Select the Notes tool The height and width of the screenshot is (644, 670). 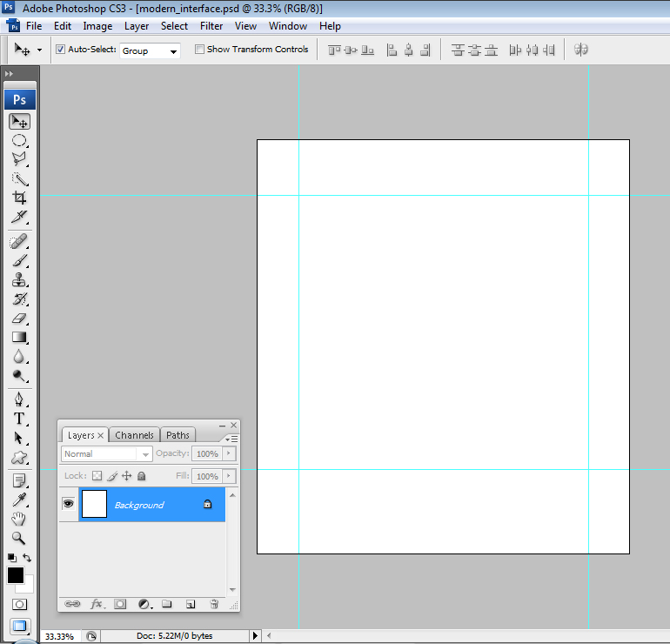tap(19, 480)
